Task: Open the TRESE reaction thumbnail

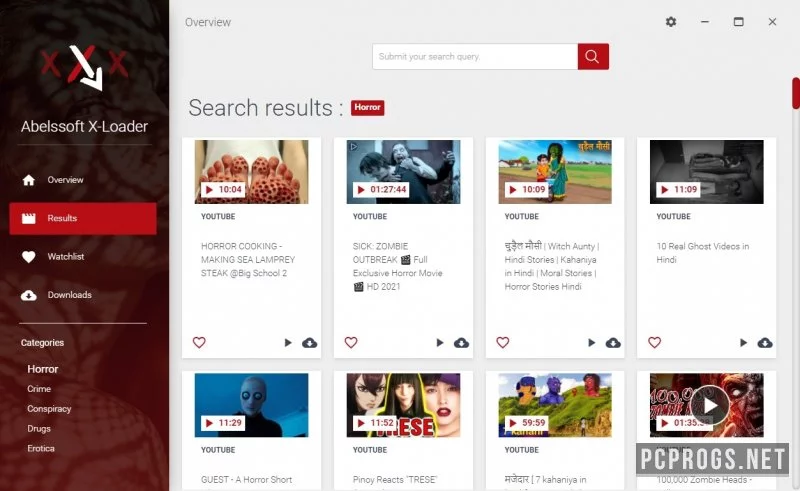Action: [x=403, y=405]
